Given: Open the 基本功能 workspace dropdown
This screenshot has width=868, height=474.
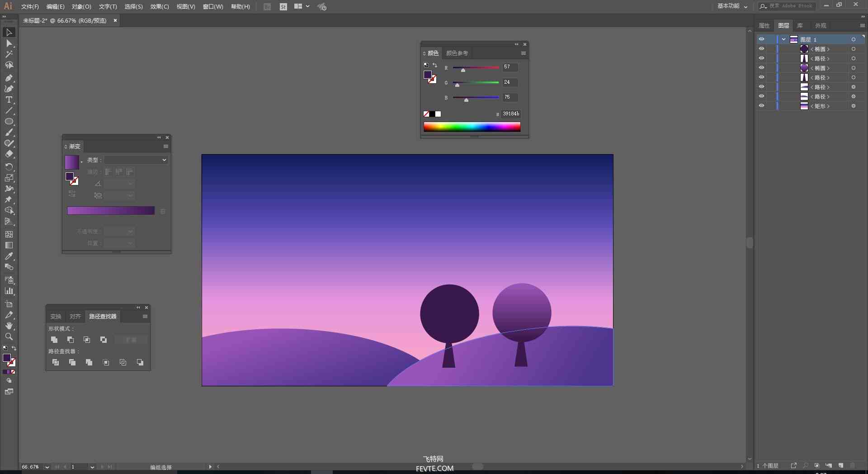Looking at the screenshot, I should 732,6.
